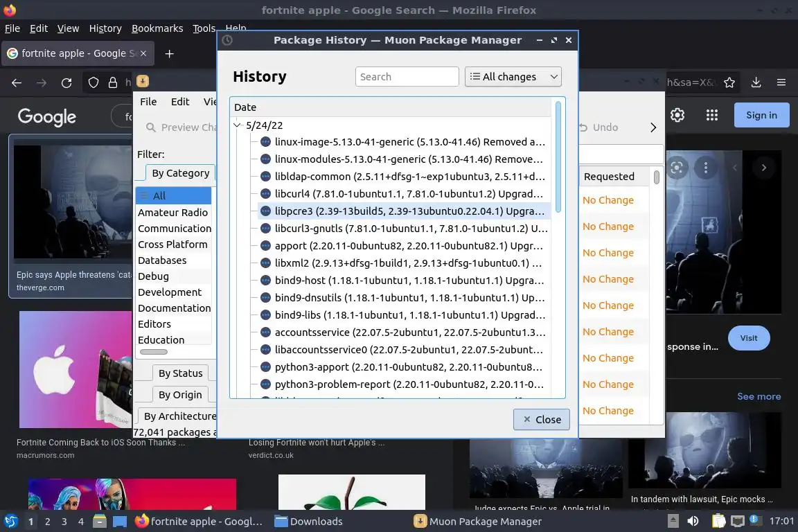Select the libldap-common history entry
798x532 pixels.
tap(404, 177)
